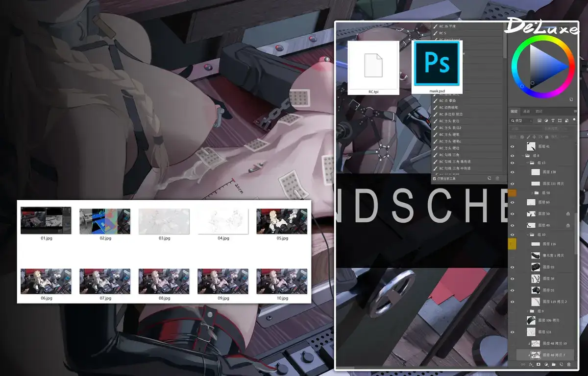588x376 pixels.
Task: Click the fx layer style icon
Action: 531,365
